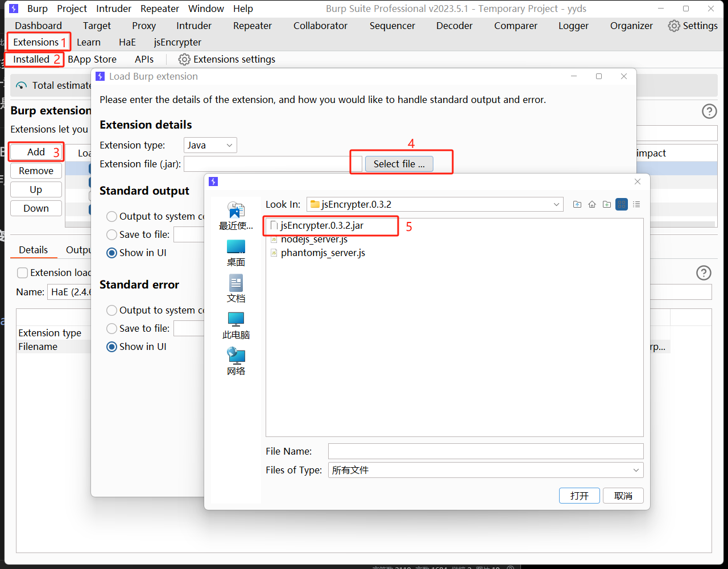728x569 pixels.
Task: Click Remove extension button
Action: pos(36,171)
